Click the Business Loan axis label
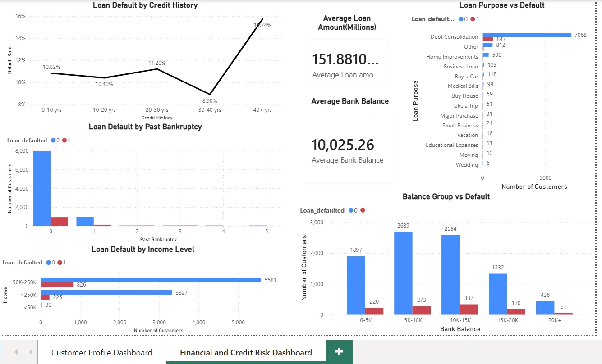Viewport: 602px width, 364px height. (461, 67)
